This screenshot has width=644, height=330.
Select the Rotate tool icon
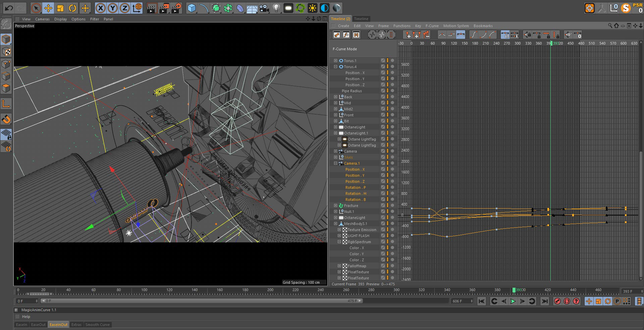pos(72,8)
